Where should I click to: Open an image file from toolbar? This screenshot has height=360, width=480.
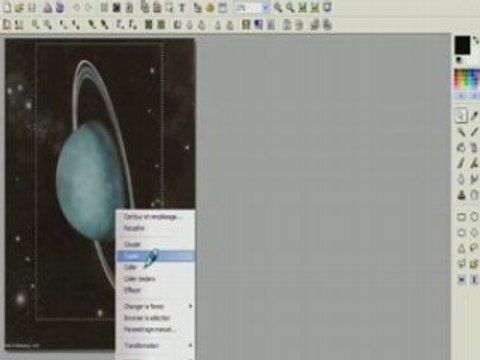tap(19, 8)
